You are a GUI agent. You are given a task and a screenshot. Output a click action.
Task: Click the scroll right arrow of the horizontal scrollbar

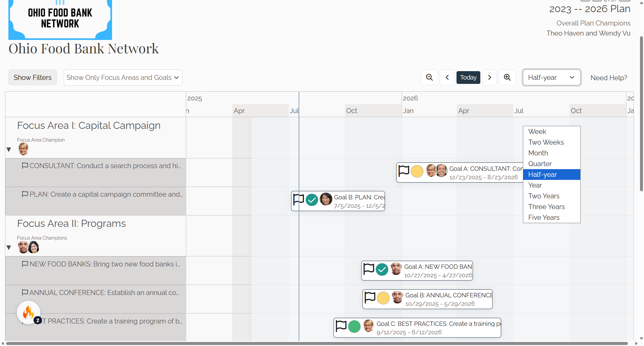[x=636, y=343]
